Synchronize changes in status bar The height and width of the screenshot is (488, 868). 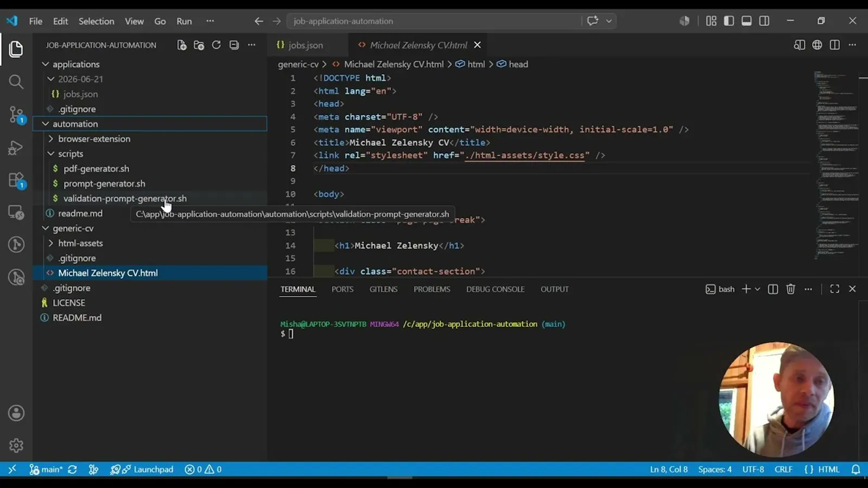[x=72, y=470]
